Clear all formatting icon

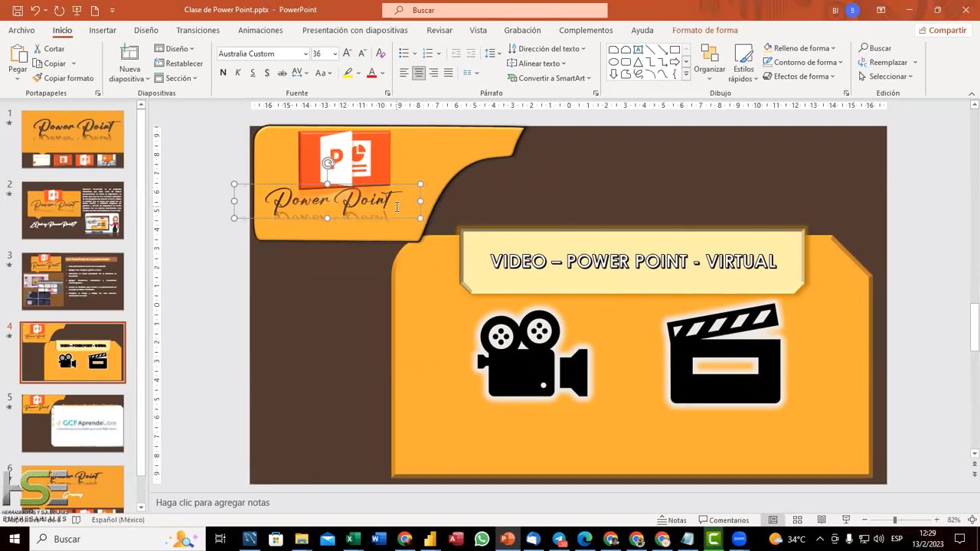tap(381, 54)
